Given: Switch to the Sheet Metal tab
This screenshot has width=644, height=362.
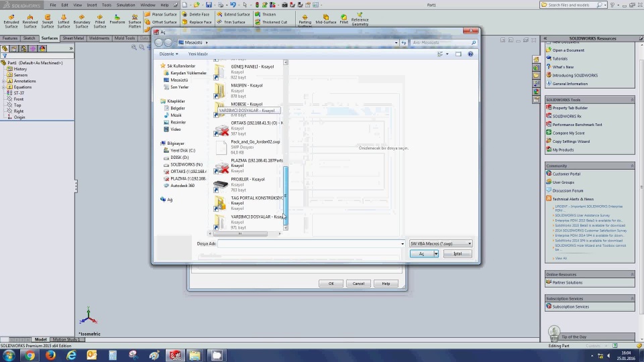Looking at the screenshot, I should (73, 38).
